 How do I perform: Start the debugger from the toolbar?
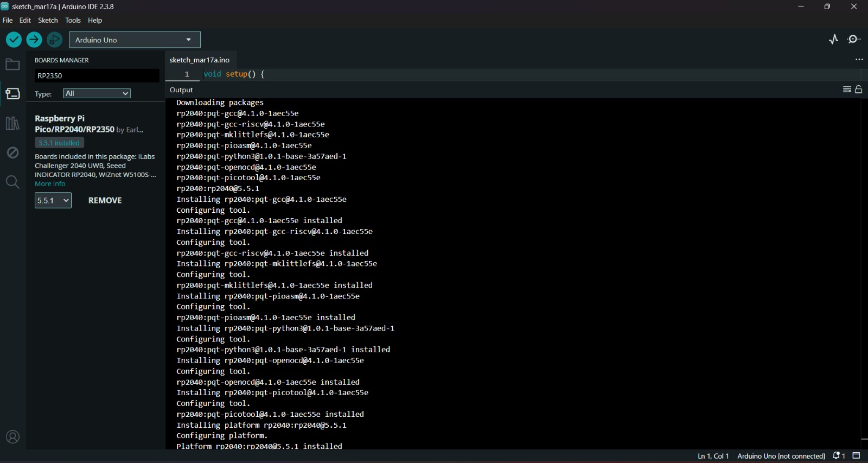55,40
